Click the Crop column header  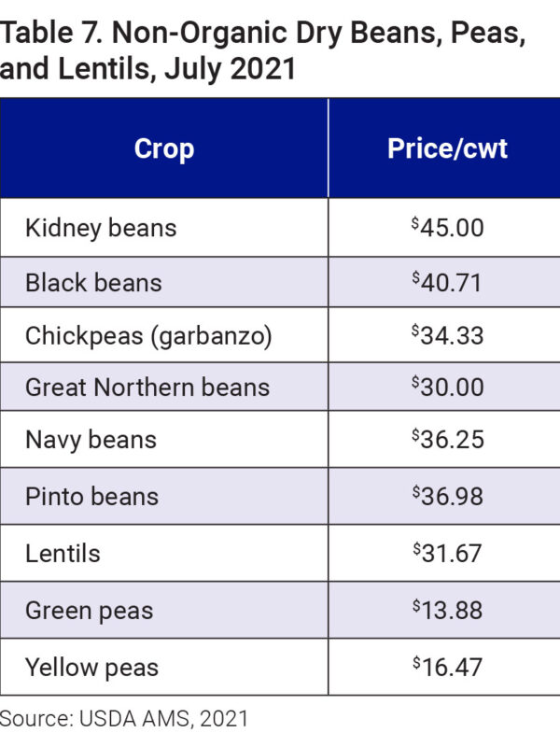[163, 148]
